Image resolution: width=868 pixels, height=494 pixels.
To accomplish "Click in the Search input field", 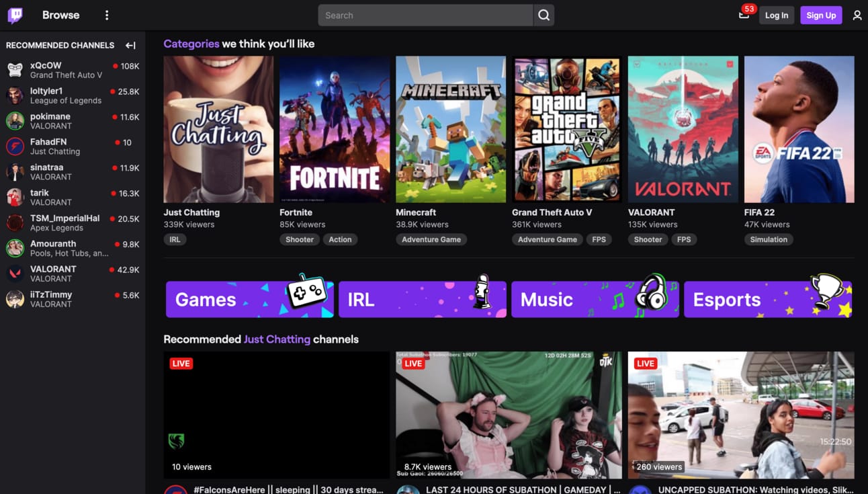I will (x=425, y=15).
